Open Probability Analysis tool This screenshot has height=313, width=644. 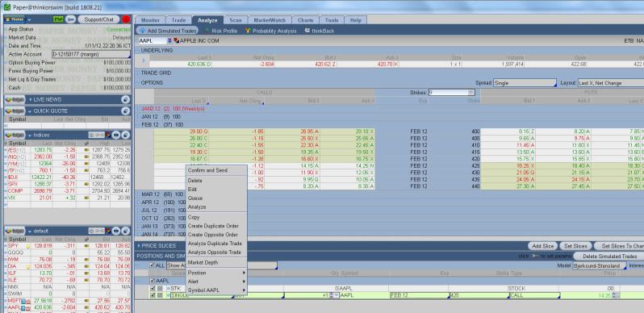click(270, 31)
